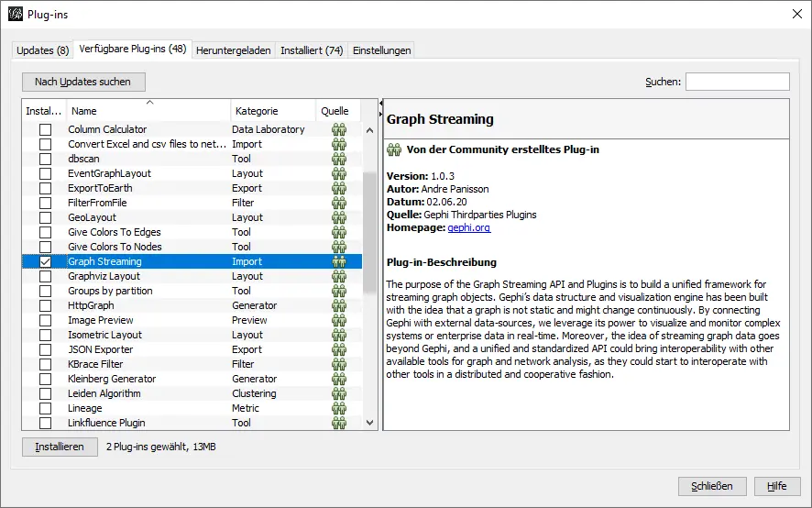This screenshot has height=508, width=812.
Task: Select the Isometric Layout row
Action: point(192,335)
